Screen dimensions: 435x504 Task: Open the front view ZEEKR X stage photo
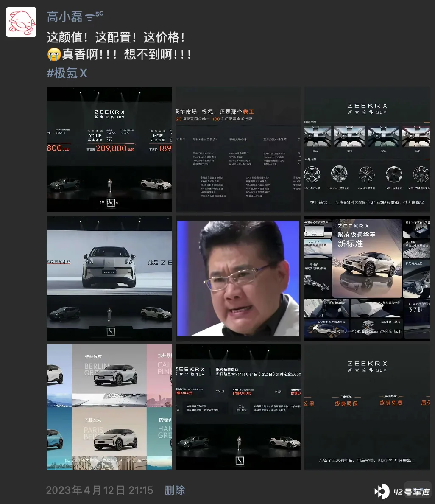pos(109,278)
